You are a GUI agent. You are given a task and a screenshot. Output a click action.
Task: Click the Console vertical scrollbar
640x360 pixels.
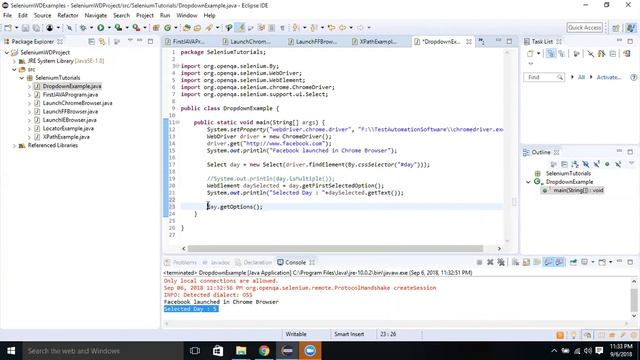(x=633, y=300)
